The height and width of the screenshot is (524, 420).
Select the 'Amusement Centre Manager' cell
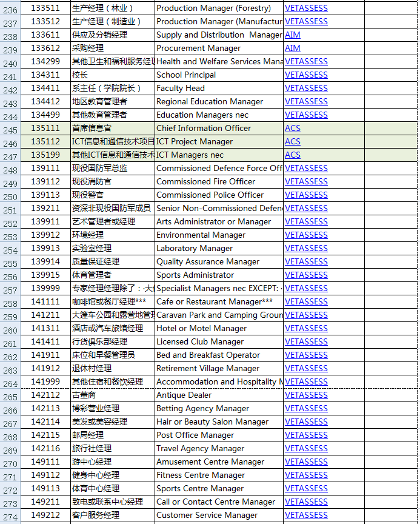[219, 462]
